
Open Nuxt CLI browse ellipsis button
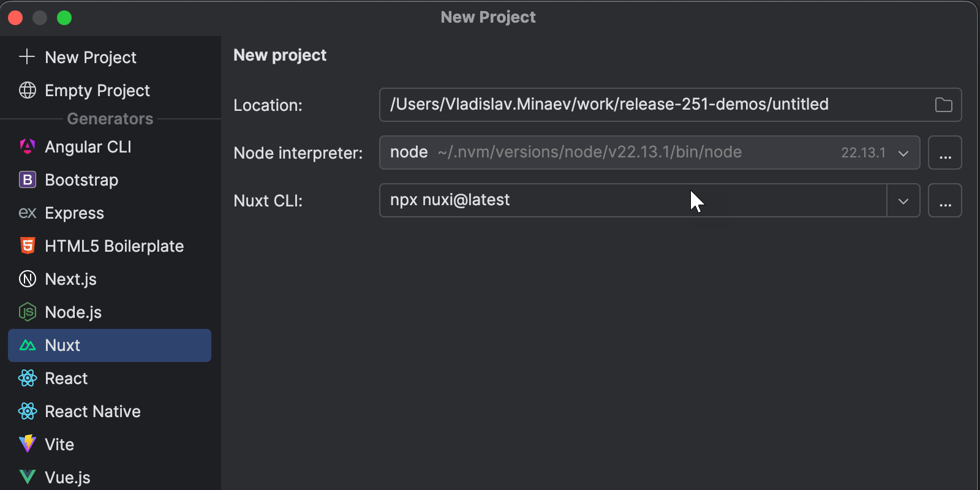point(944,201)
